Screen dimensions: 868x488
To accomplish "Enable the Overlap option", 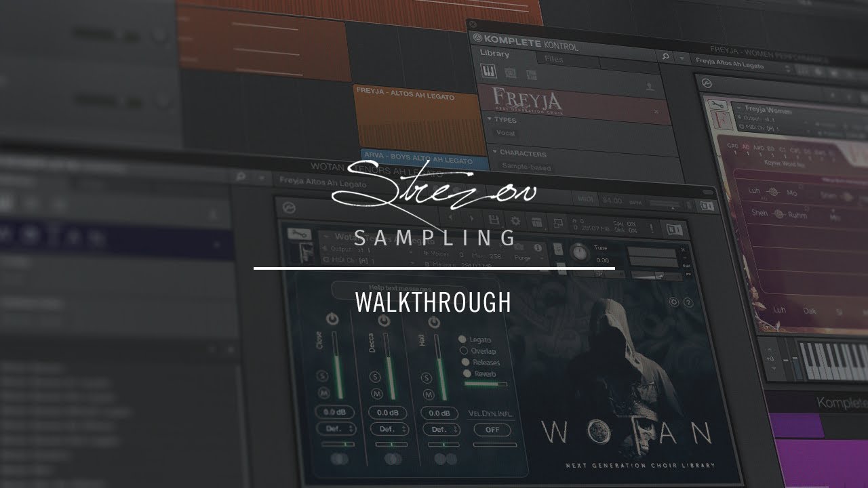I will (465, 350).
